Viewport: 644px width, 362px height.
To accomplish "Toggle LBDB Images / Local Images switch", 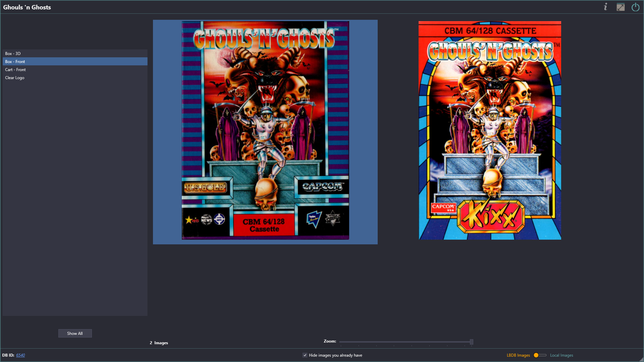I will 540,355.
